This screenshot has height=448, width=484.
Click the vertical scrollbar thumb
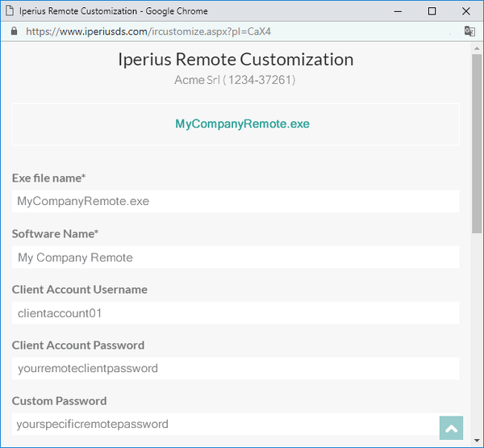point(477,144)
